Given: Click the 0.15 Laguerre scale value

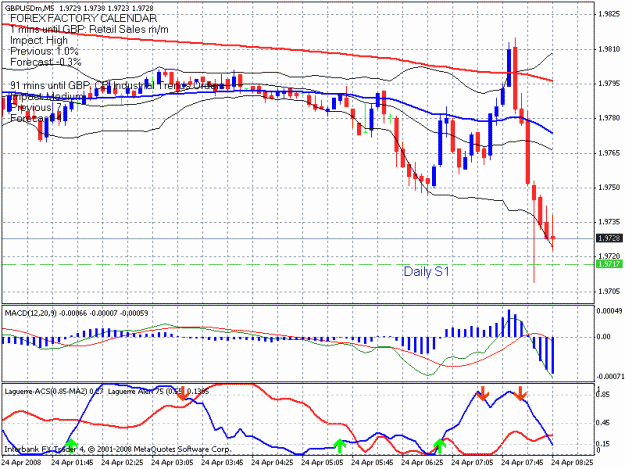Looking at the screenshot, I should [x=603, y=444].
